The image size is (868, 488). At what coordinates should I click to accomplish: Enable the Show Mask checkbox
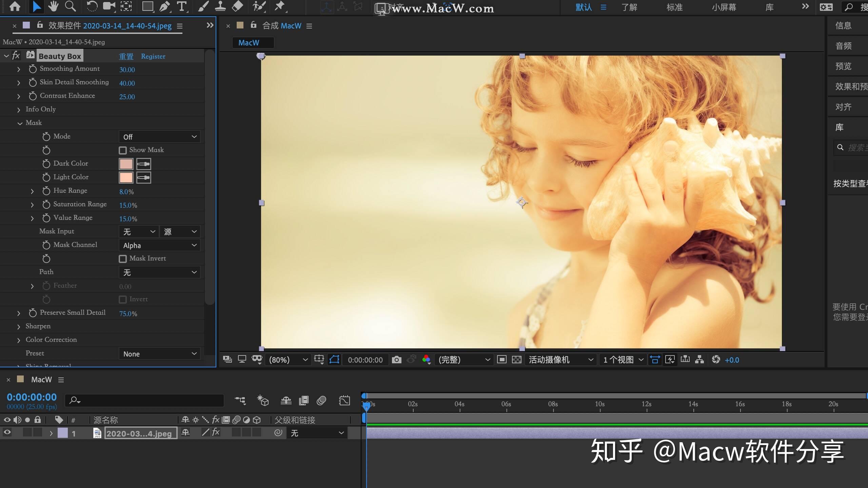pos(123,150)
